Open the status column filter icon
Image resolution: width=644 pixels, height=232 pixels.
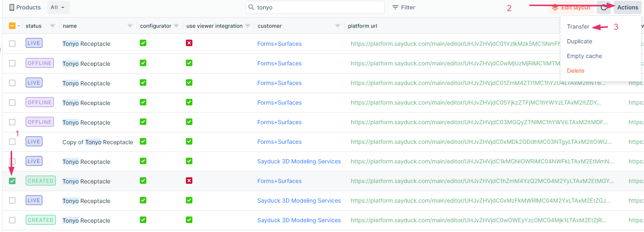(x=53, y=26)
